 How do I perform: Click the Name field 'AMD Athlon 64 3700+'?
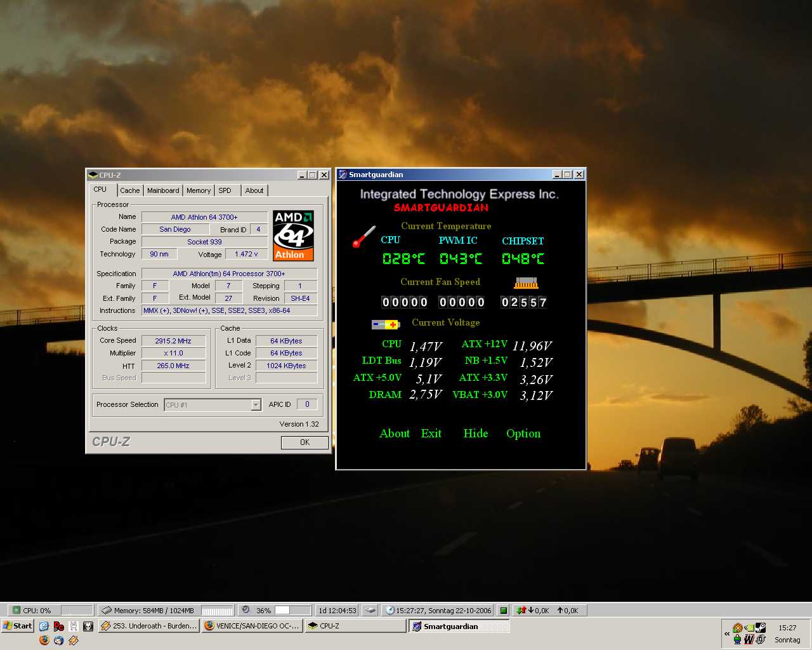[x=204, y=217]
